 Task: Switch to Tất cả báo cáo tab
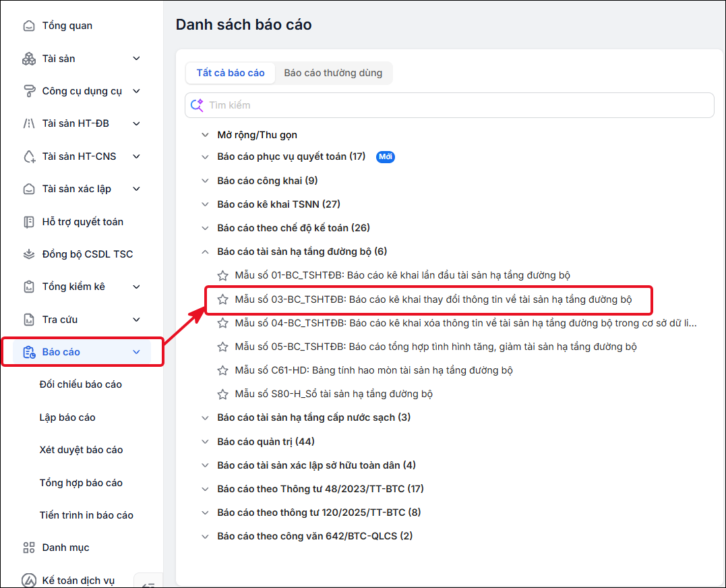coord(231,73)
